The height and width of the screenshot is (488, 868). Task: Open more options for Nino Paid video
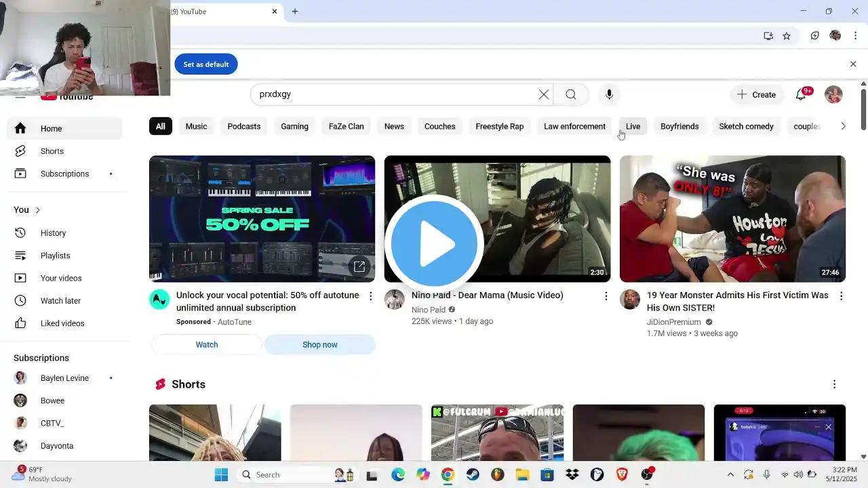pyautogui.click(x=606, y=296)
